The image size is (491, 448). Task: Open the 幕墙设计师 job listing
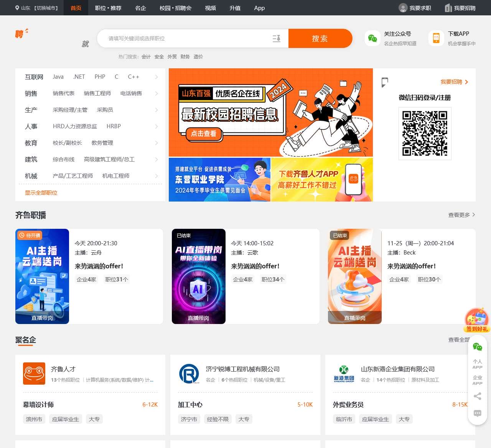(x=38, y=405)
